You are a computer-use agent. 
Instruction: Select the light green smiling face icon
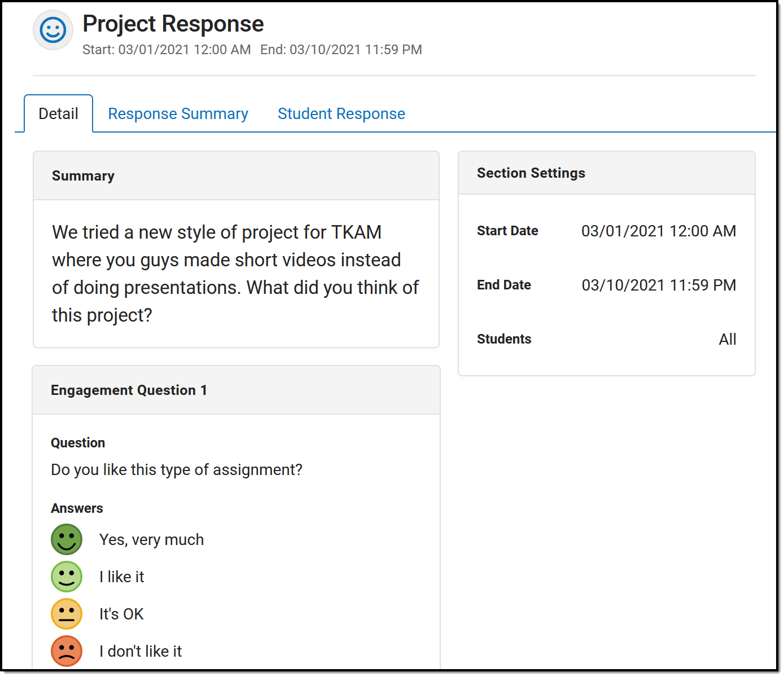[67, 577]
